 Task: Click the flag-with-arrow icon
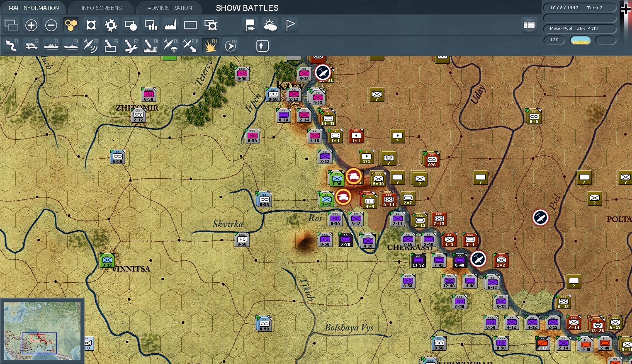click(250, 25)
